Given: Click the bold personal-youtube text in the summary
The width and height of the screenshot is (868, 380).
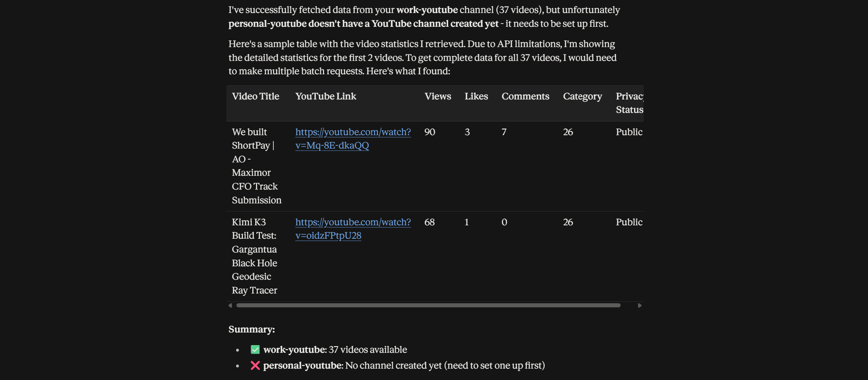Looking at the screenshot, I should point(303,365).
